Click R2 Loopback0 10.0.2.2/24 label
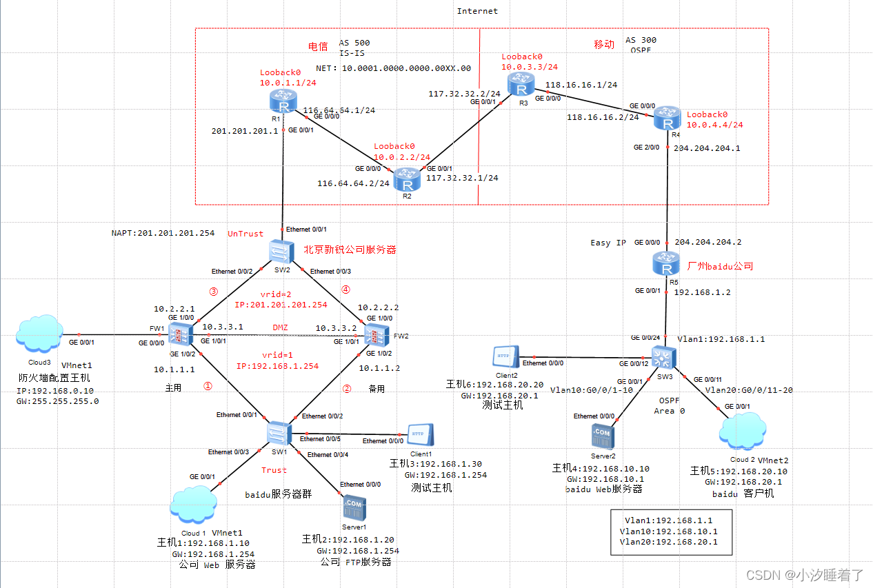The width and height of the screenshot is (873, 588). pos(401,152)
